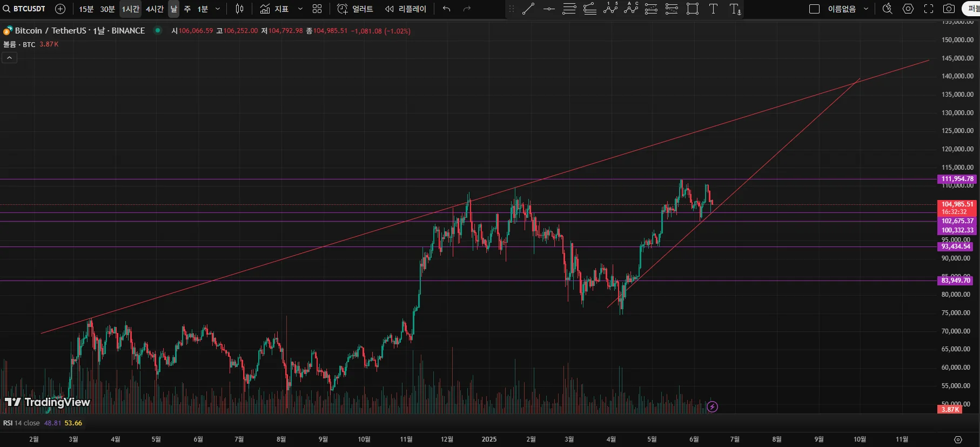Select the anchored text tool
The width and height of the screenshot is (980, 447).
click(x=735, y=9)
